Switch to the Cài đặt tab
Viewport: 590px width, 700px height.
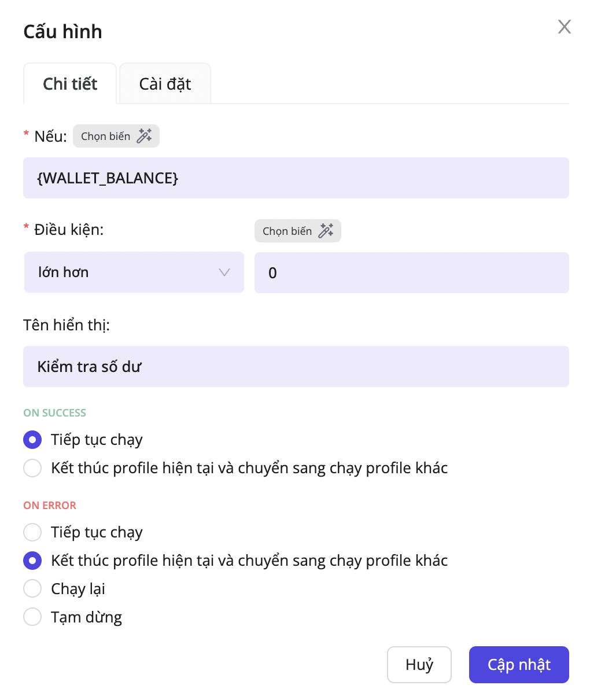[x=165, y=84]
